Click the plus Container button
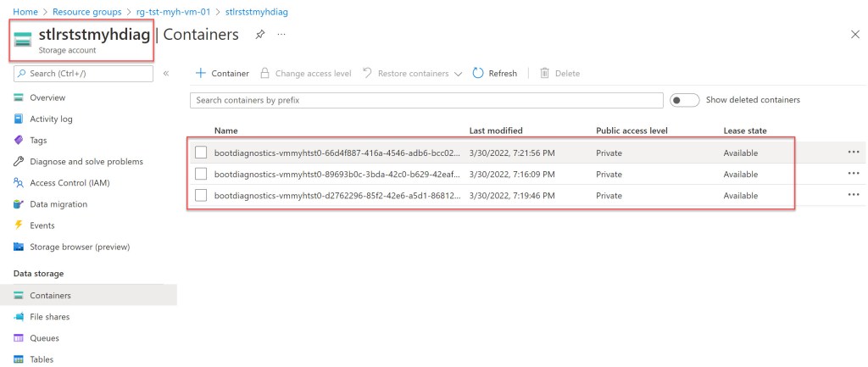The width and height of the screenshot is (868, 367). coord(222,74)
